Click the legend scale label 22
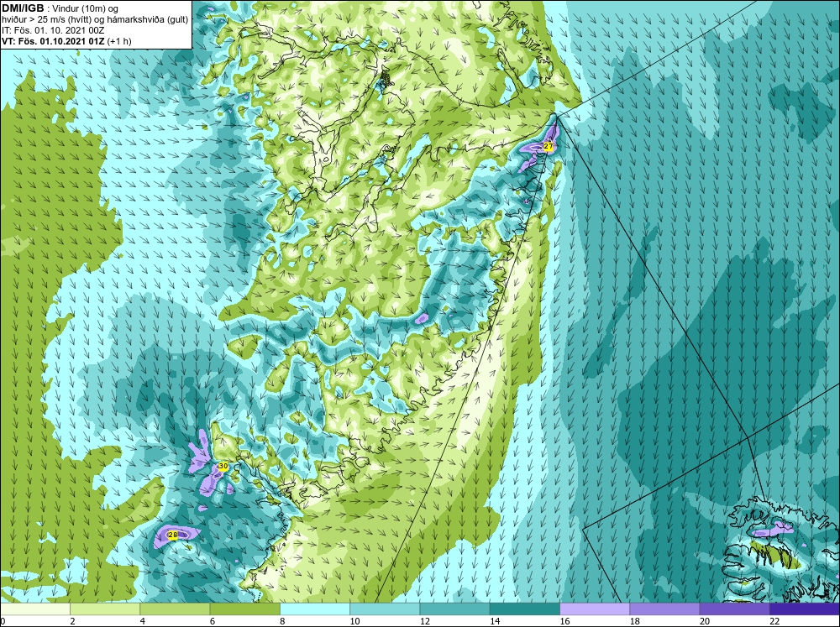The height and width of the screenshot is (627, 840). (774, 621)
